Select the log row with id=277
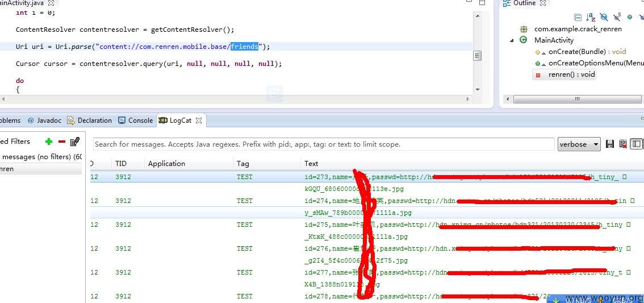Viewport: 644px width, 303px height. coord(367,272)
